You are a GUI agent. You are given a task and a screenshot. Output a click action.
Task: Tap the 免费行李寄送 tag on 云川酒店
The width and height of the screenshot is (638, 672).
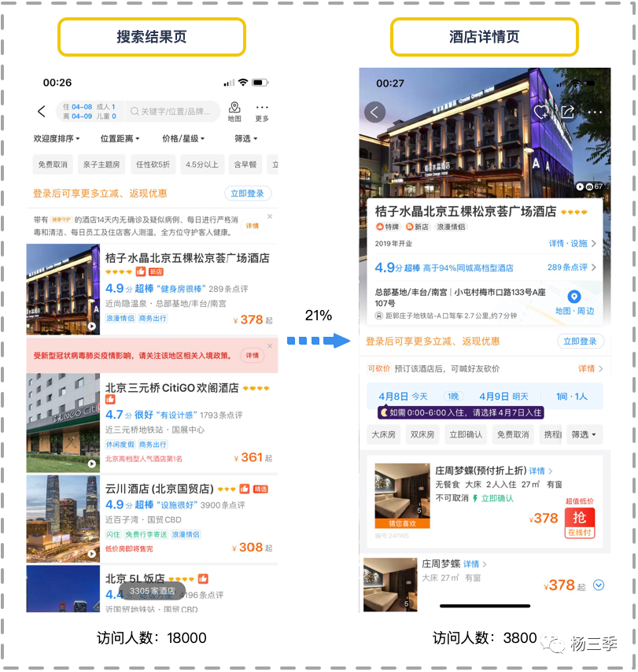pyautogui.click(x=146, y=534)
